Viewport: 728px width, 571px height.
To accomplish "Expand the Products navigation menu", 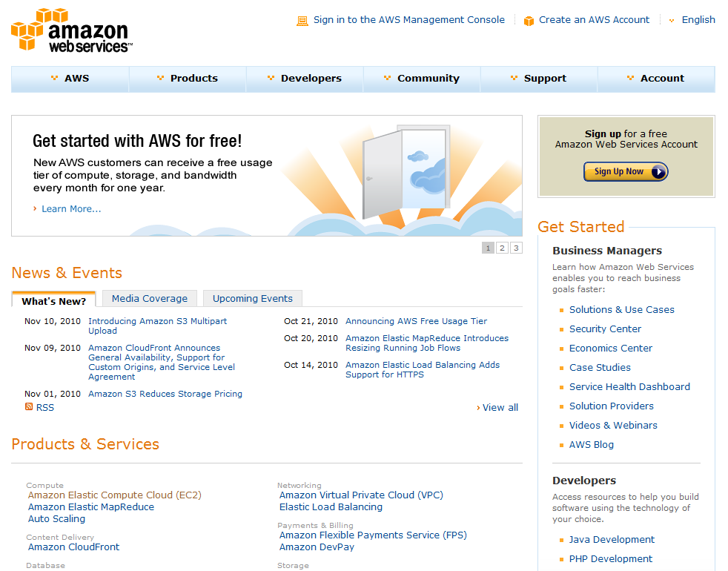I will pos(188,79).
